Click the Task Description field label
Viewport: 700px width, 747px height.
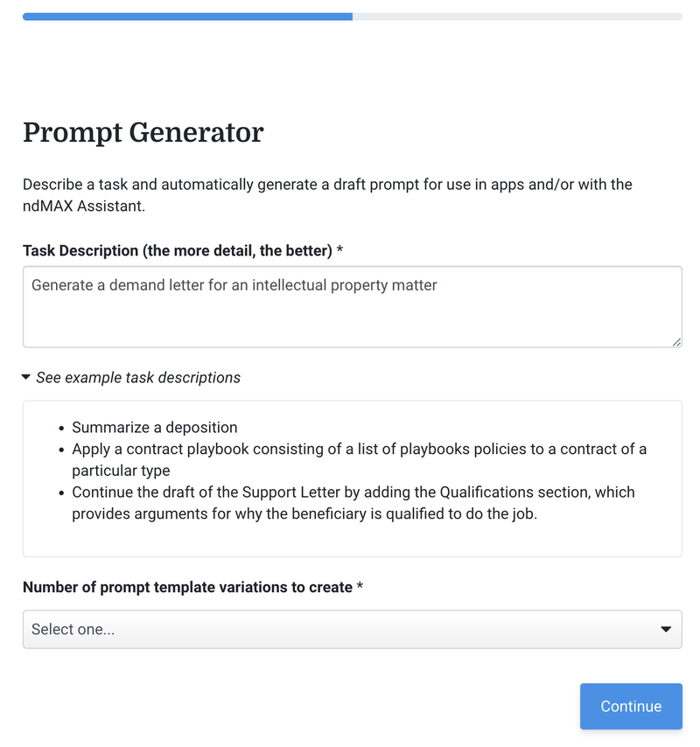175,250
